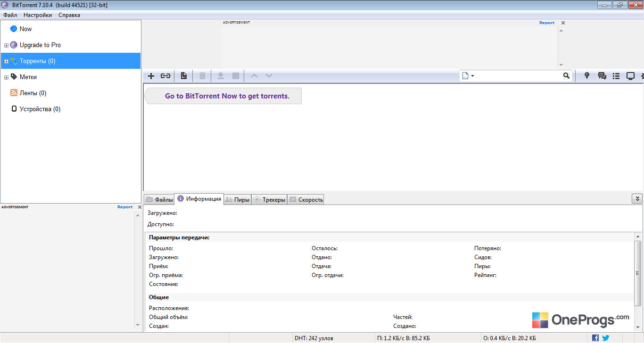Click the Параметры передачи section header

tap(179, 237)
